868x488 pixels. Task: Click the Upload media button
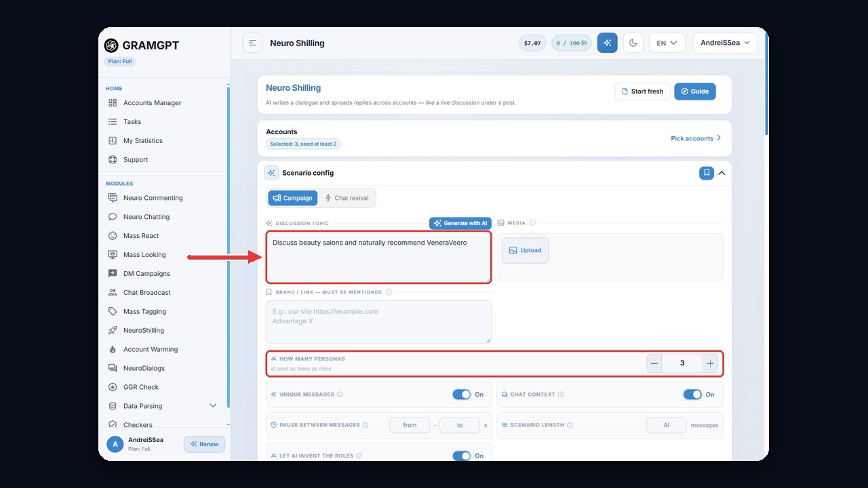click(525, 250)
